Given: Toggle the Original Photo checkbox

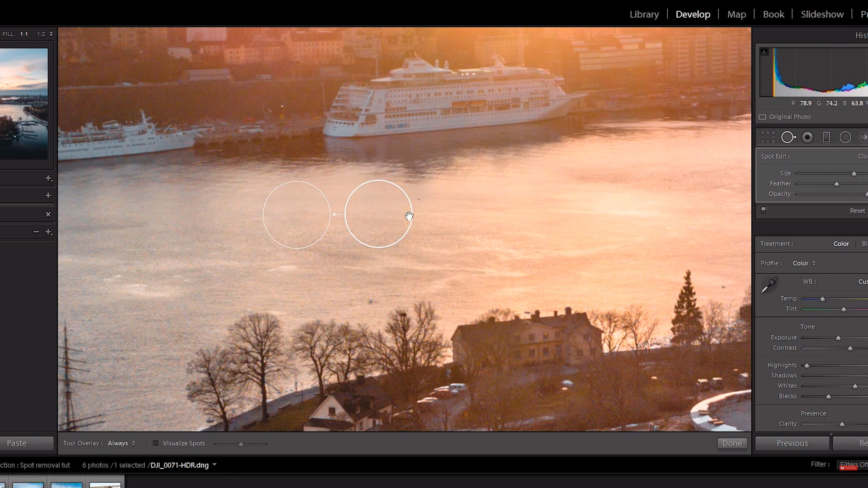Looking at the screenshot, I should [763, 117].
